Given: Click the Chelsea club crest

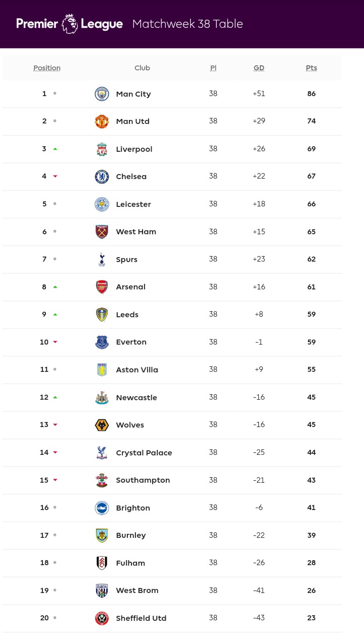Looking at the screenshot, I should 102,177.
